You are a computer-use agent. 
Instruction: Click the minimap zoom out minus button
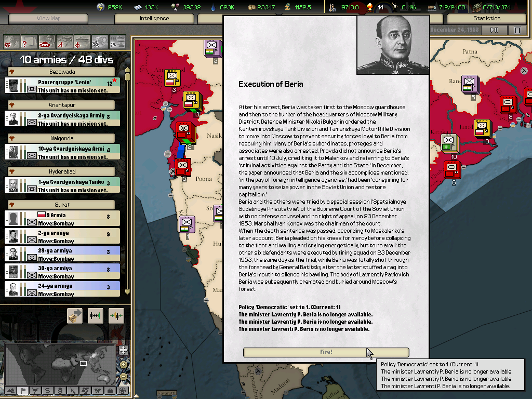click(x=123, y=377)
